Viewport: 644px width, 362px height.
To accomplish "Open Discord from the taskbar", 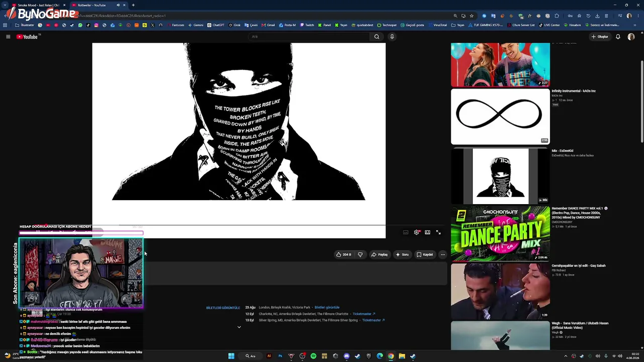I will pyautogui.click(x=347, y=356).
